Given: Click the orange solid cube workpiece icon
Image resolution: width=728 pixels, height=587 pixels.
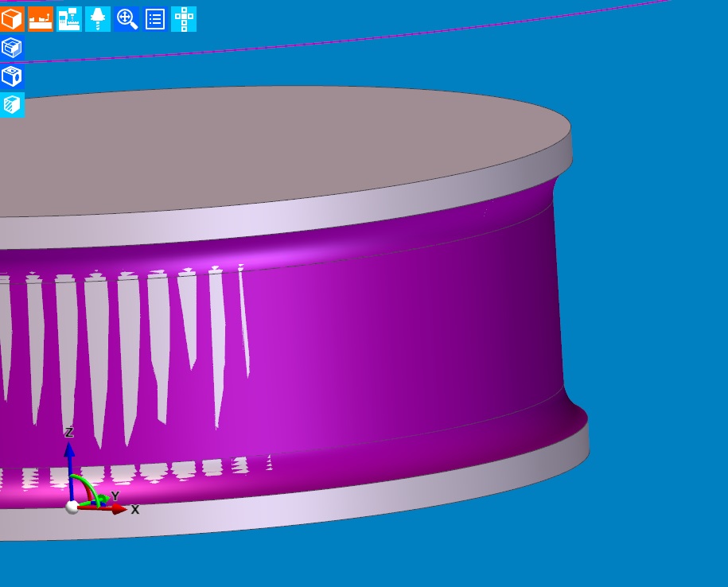Looking at the screenshot, I should [x=12, y=19].
